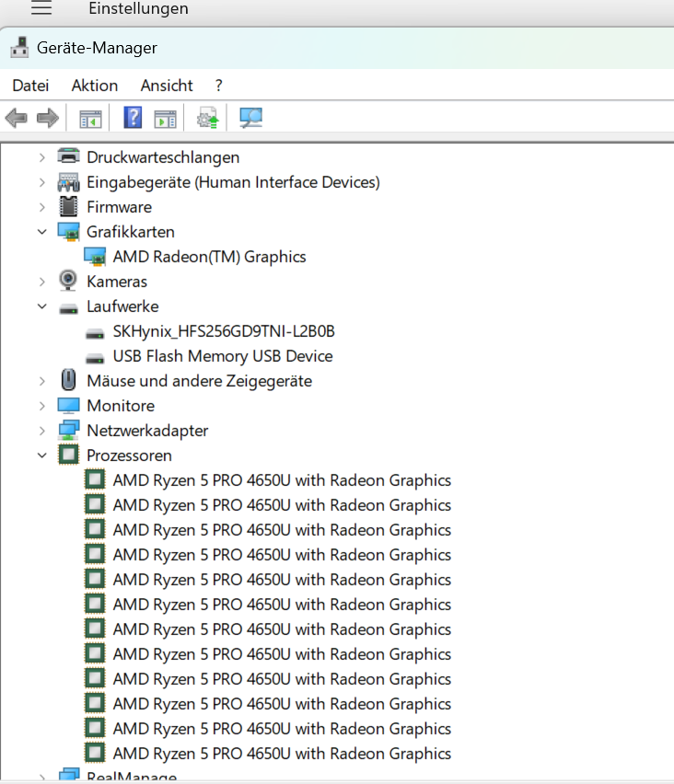Toggle the action pane toolbar icon

pyautogui.click(x=165, y=119)
